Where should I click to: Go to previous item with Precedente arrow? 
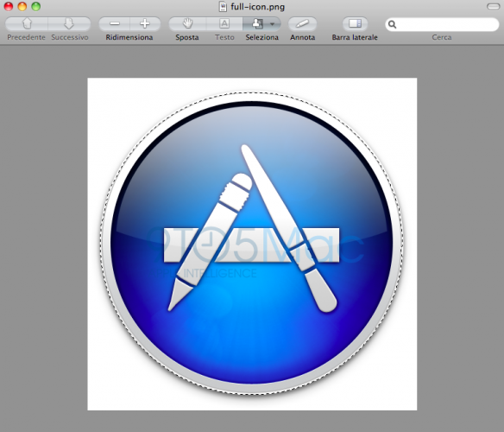27,24
